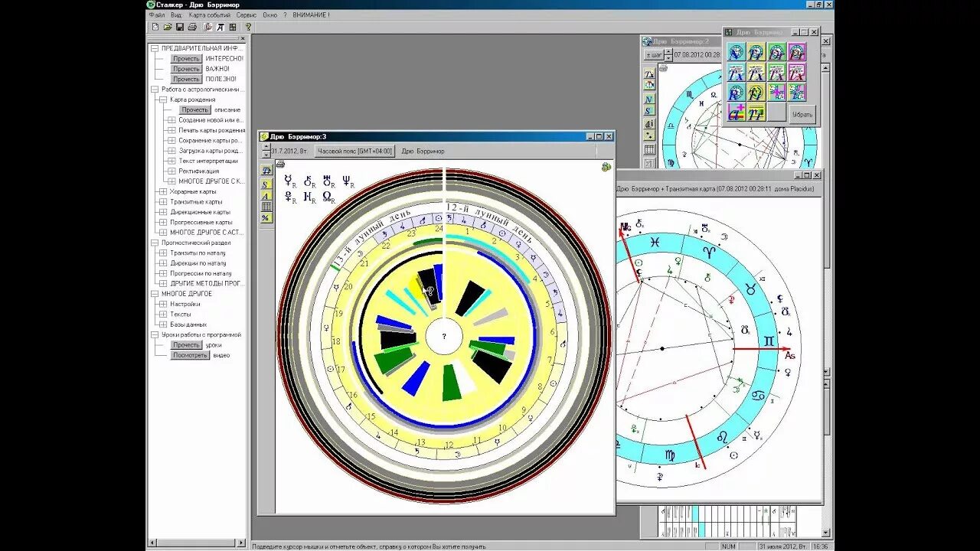
Task: Click globe icon in window 3 corner
Action: pyautogui.click(x=606, y=166)
